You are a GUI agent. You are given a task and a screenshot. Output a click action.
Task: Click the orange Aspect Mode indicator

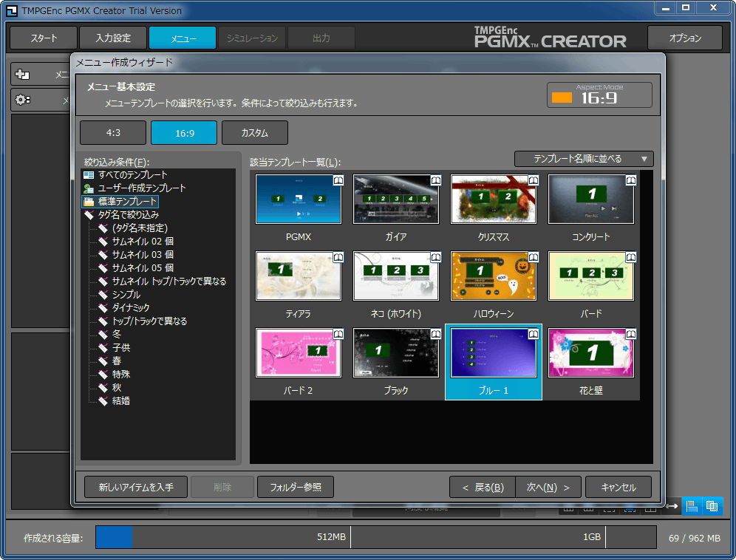coord(562,98)
